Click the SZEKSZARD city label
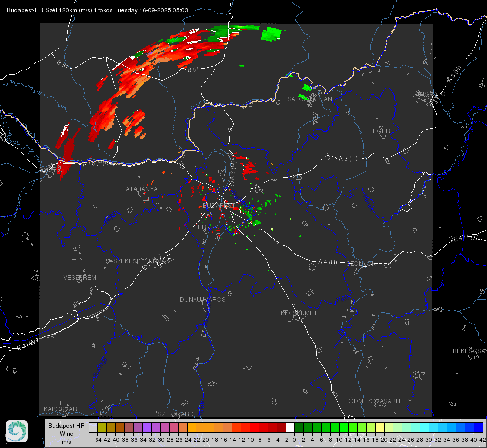Screen dimensions: 487x448 (176, 414)
